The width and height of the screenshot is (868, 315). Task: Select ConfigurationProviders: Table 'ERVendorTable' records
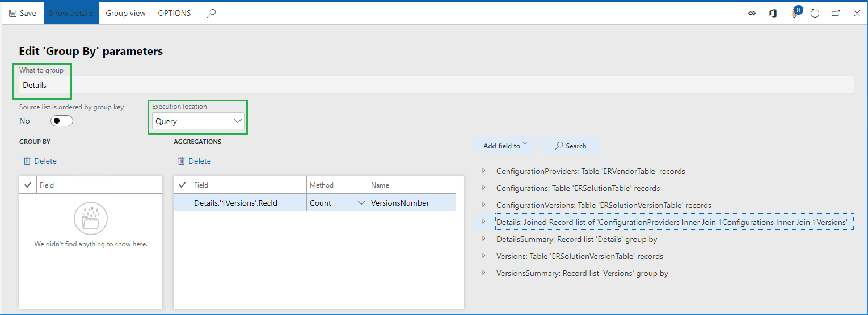tap(591, 171)
